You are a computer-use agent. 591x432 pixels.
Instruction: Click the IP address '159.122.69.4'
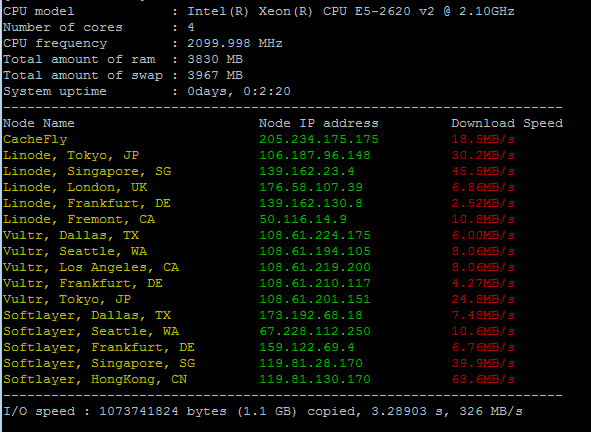click(x=306, y=348)
